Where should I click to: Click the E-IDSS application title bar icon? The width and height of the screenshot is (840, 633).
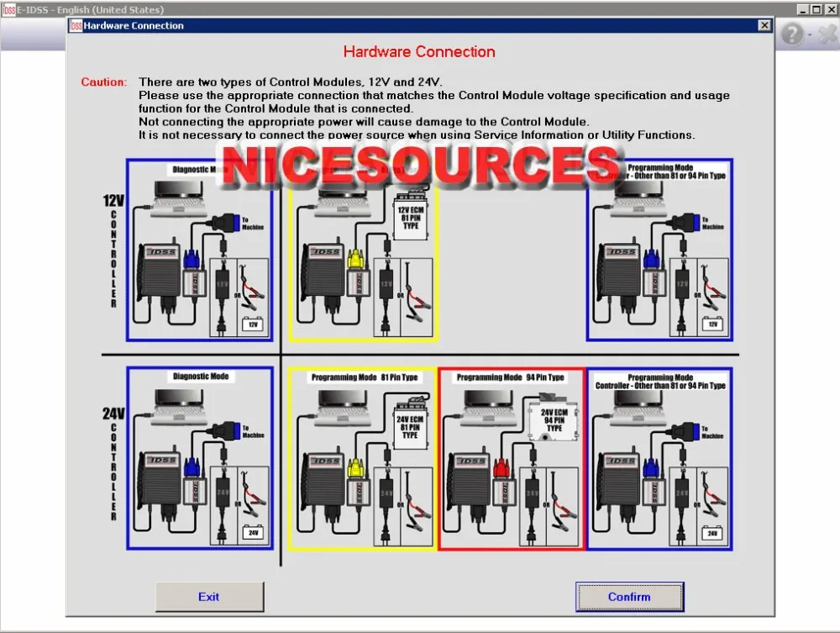point(9,9)
